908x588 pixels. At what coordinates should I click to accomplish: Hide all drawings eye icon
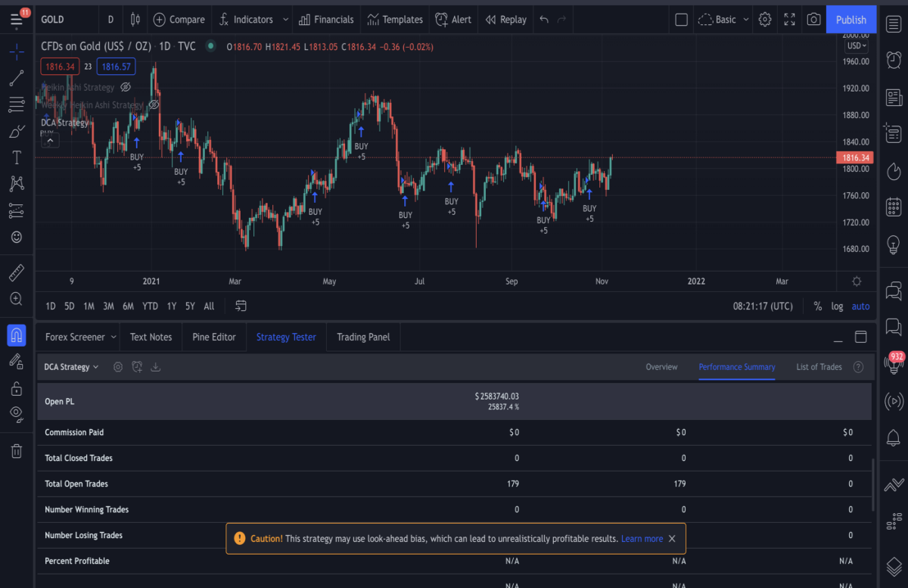17,414
